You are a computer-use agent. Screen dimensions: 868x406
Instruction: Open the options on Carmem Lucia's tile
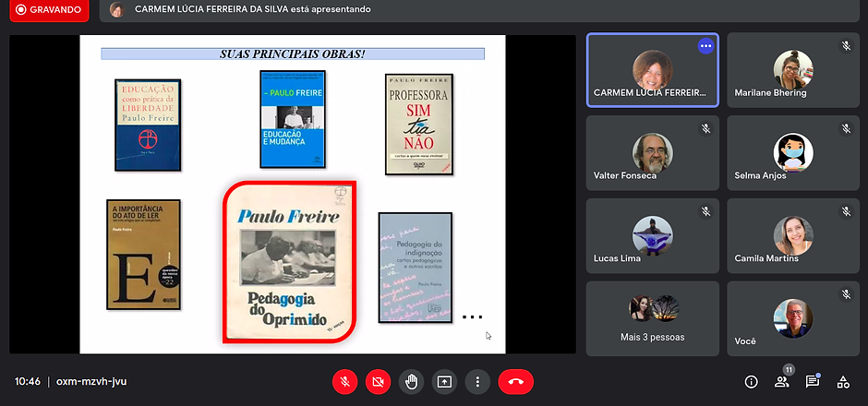(705, 46)
